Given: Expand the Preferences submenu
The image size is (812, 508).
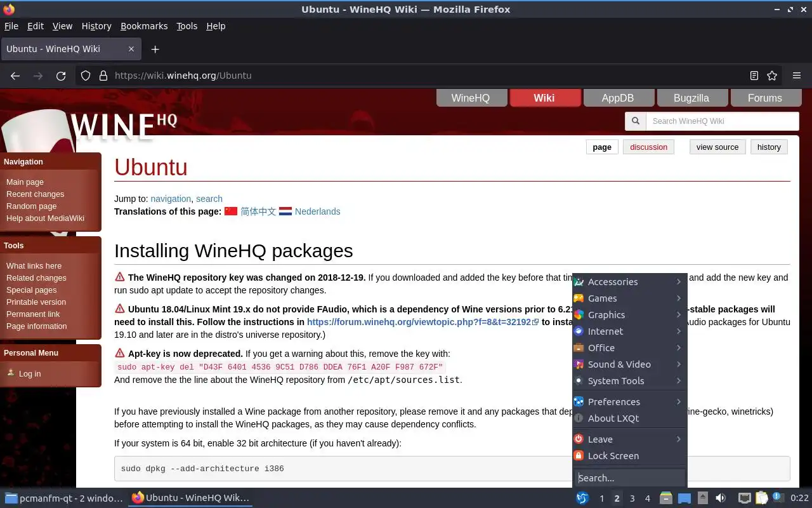Looking at the screenshot, I should [x=629, y=402].
